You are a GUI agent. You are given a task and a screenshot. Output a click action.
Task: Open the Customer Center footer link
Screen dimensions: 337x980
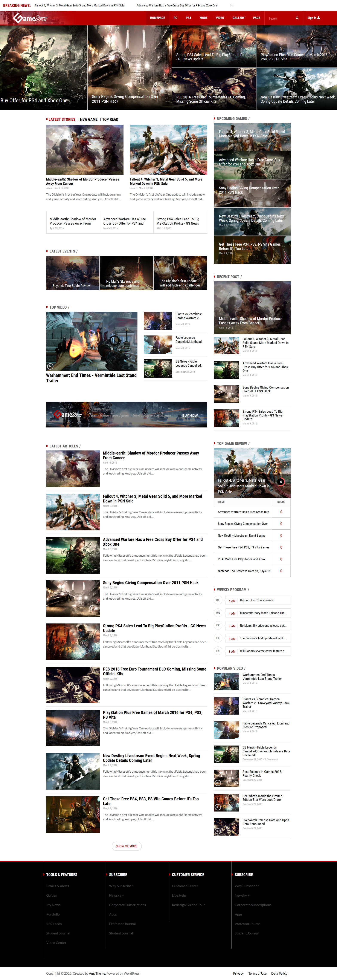tap(185, 886)
